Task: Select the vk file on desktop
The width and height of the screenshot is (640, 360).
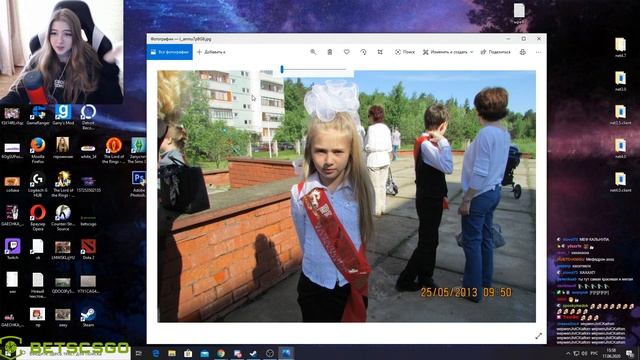Action: (x=38, y=249)
